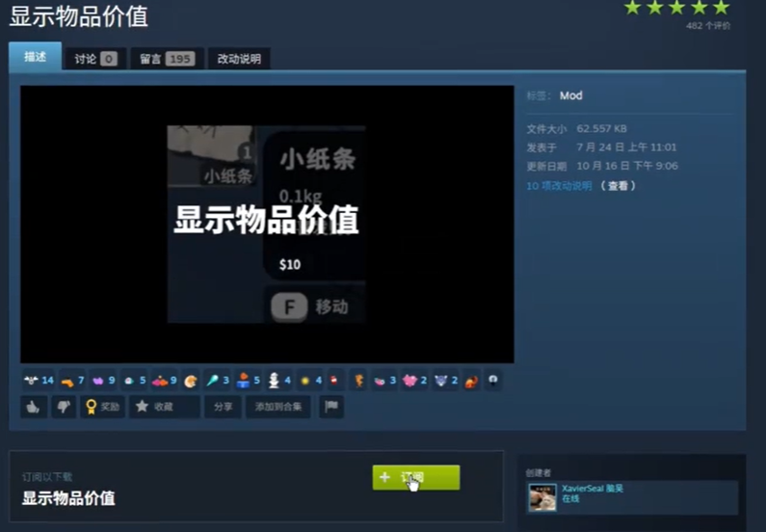Click the small white blob award, count 5
The image size is (766, 532).
click(x=134, y=380)
